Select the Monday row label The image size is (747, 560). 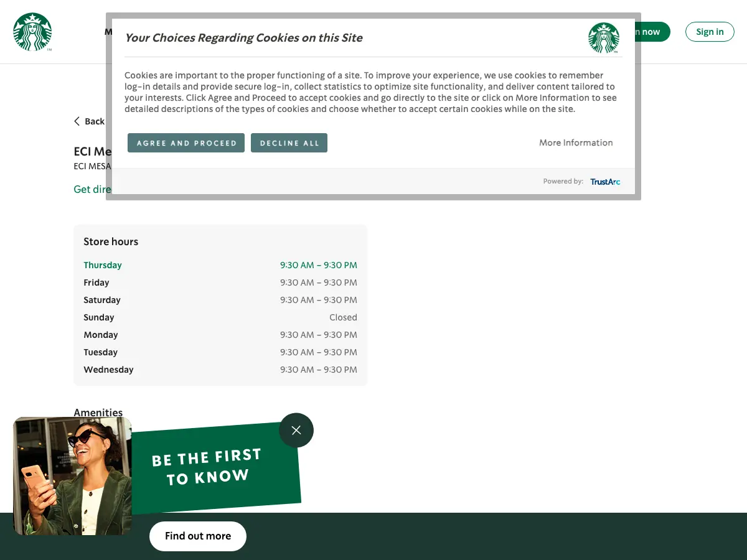tap(101, 335)
